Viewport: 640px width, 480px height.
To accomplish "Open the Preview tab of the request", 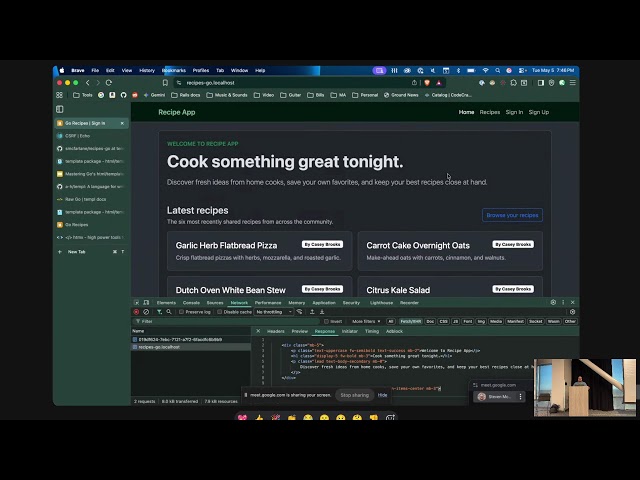I will 300,331.
